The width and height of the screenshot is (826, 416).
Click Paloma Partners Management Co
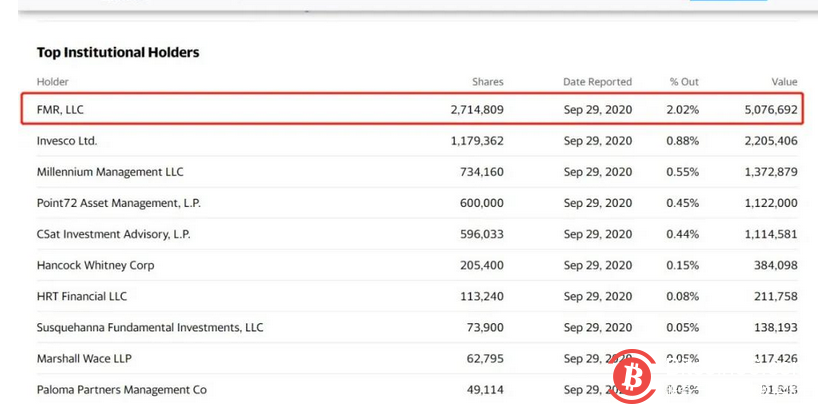click(x=122, y=389)
